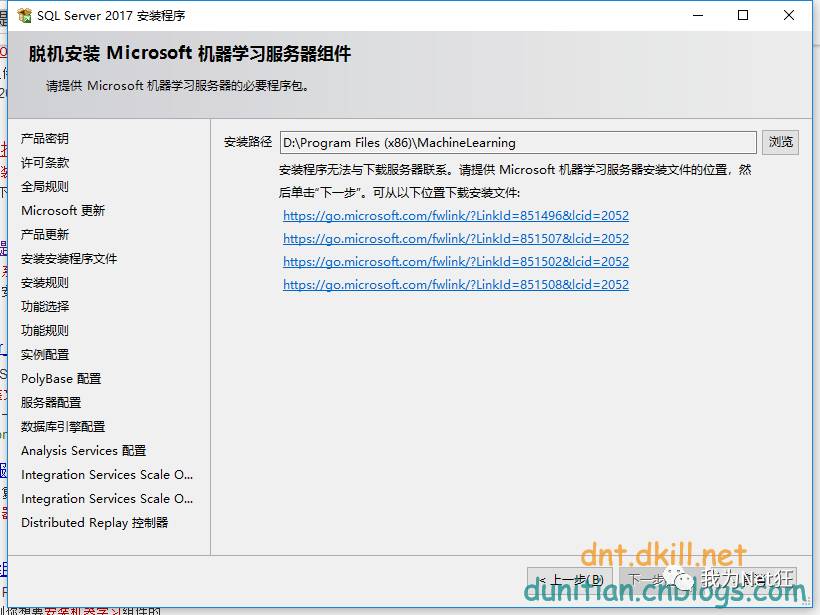Image resolution: width=820 pixels, height=615 pixels.
Task: Open the LinkId=851502 download link
Action: pyautogui.click(x=455, y=261)
